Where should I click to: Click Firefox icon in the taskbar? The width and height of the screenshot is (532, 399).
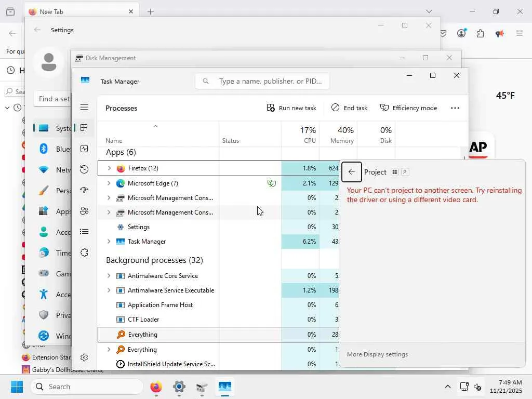click(156, 387)
